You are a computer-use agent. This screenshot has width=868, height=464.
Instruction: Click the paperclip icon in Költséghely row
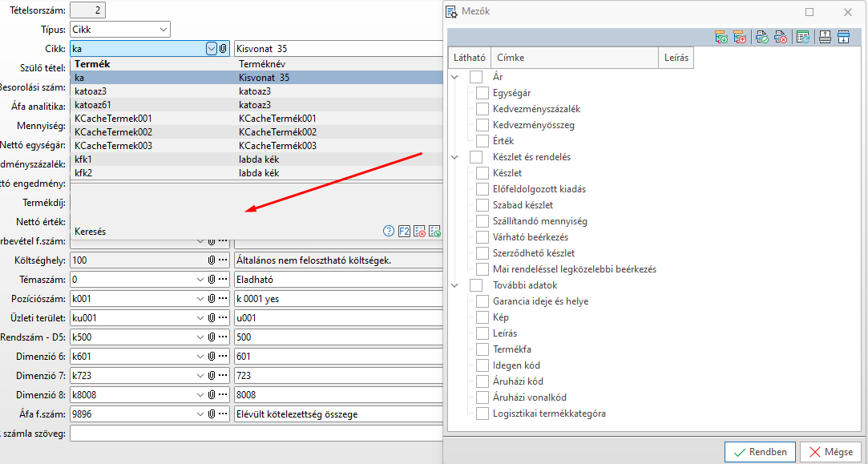pyautogui.click(x=212, y=260)
